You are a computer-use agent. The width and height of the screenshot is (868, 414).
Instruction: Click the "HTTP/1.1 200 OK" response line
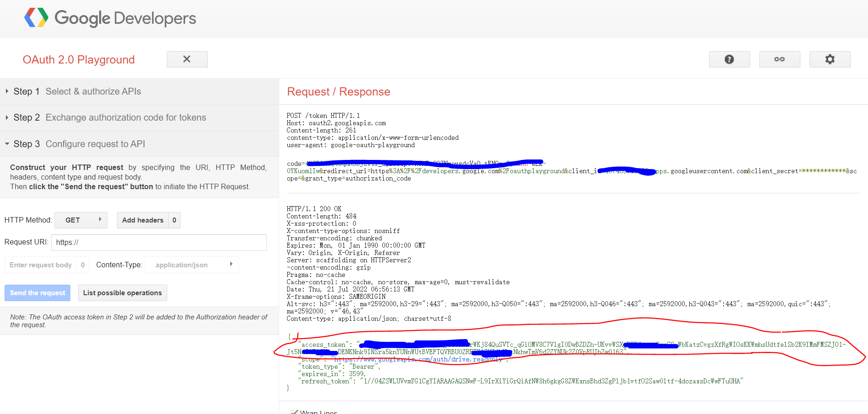314,209
